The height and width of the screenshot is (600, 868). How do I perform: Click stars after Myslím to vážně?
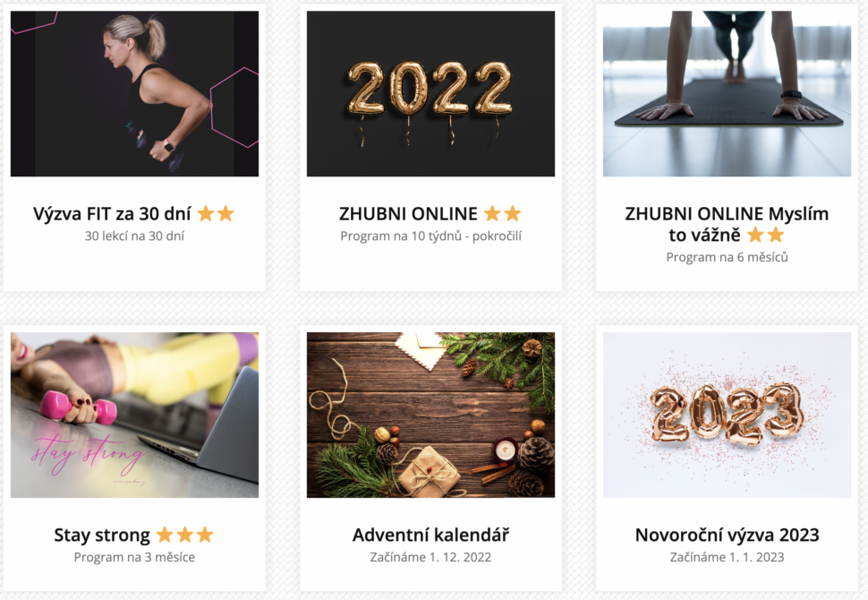tap(766, 235)
